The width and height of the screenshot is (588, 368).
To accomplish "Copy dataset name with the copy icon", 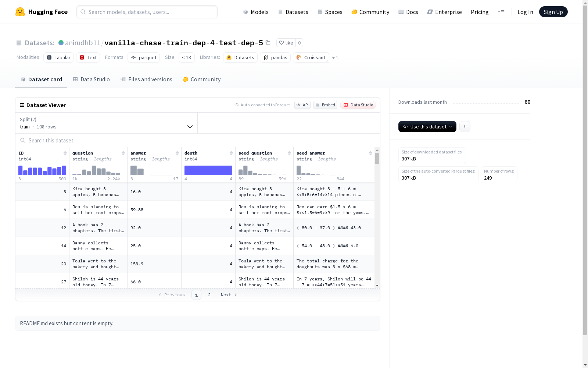I will pos(268,43).
